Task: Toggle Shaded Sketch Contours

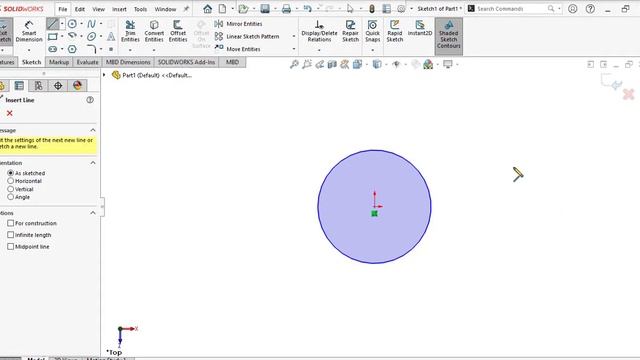Action: [449, 35]
